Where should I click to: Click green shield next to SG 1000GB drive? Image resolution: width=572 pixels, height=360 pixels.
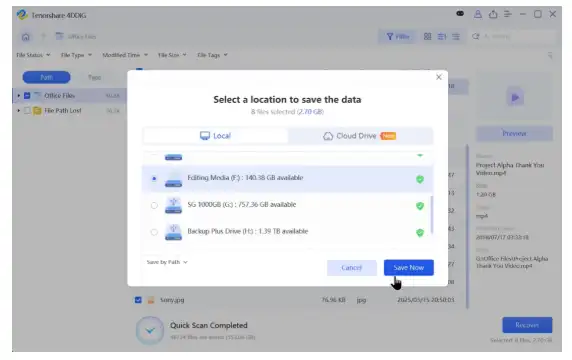[420, 206]
